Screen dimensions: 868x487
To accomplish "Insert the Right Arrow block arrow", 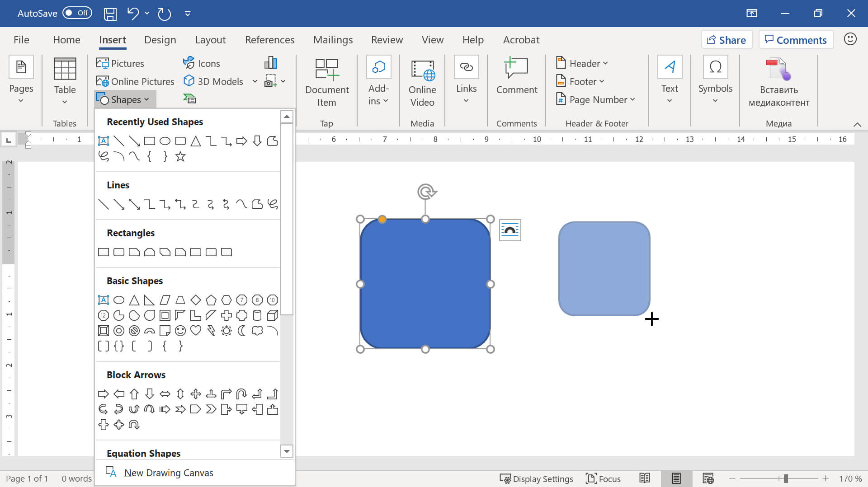I will pyautogui.click(x=103, y=394).
